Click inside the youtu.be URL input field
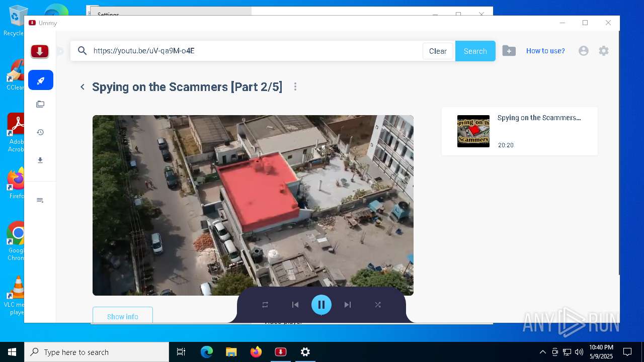Viewport: 644px width, 362px height. 256,51
